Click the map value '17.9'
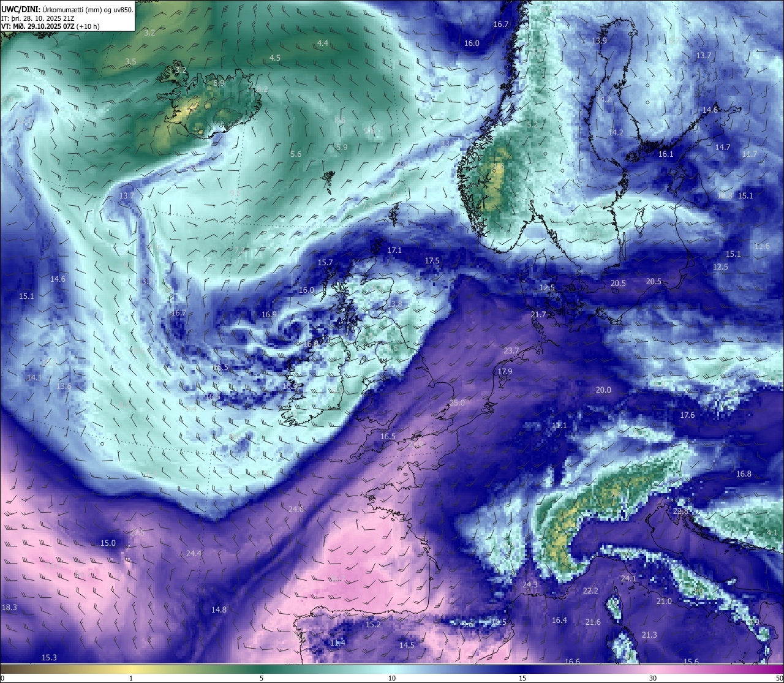784x683 pixels. click(x=505, y=372)
